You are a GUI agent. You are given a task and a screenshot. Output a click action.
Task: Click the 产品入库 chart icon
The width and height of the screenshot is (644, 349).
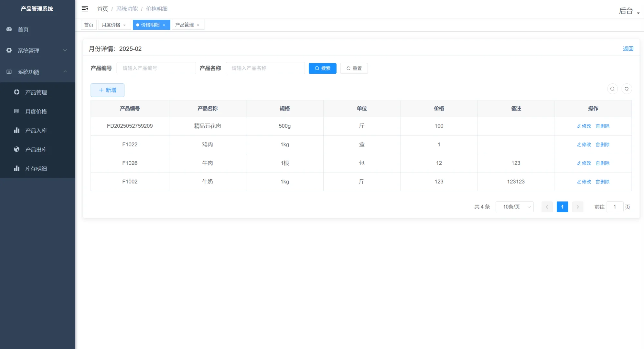[16, 131]
